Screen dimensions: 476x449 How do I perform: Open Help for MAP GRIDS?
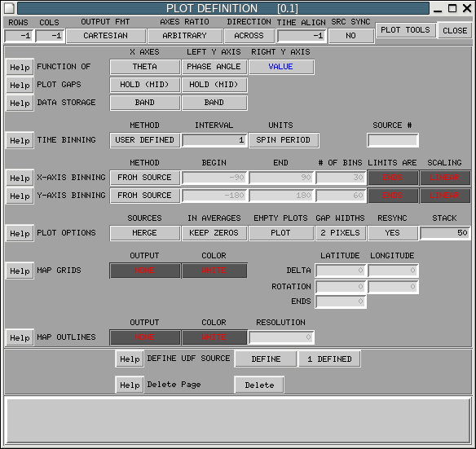pos(20,271)
